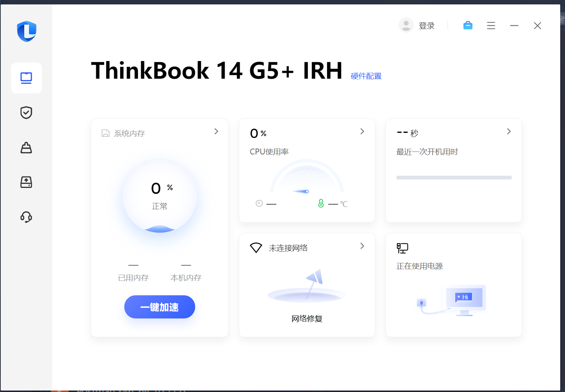The height and width of the screenshot is (392, 565).
Task: Click the power plug monitor icon
Action: click(x=403, y=248)
